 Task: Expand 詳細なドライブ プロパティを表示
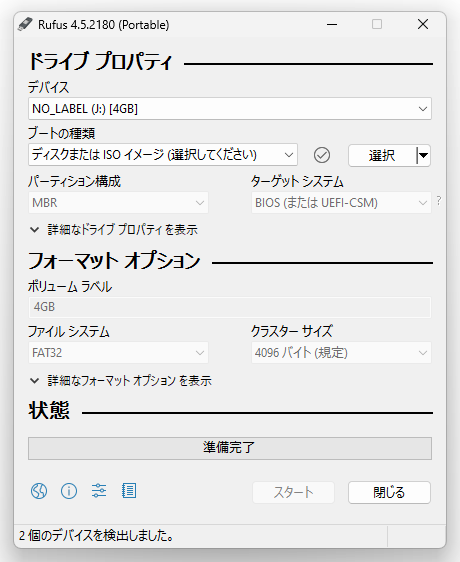click(x=114, y=230)
